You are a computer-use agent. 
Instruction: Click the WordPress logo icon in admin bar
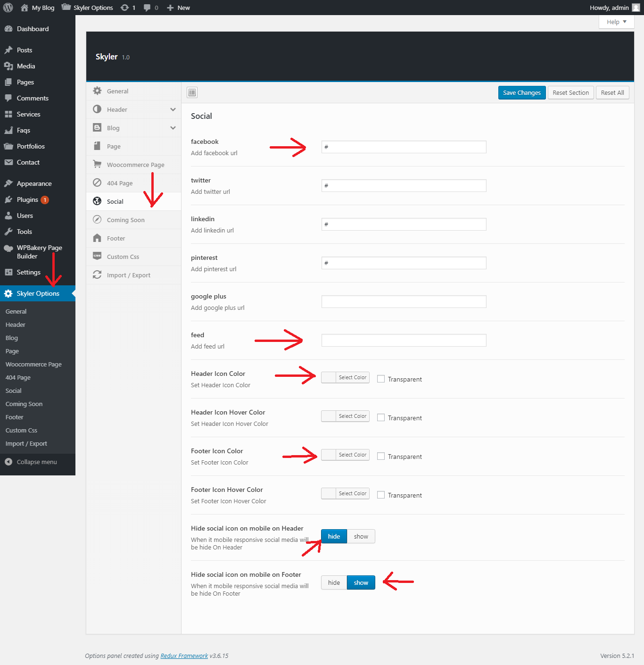pyautogui.click(x=8, y=8)
